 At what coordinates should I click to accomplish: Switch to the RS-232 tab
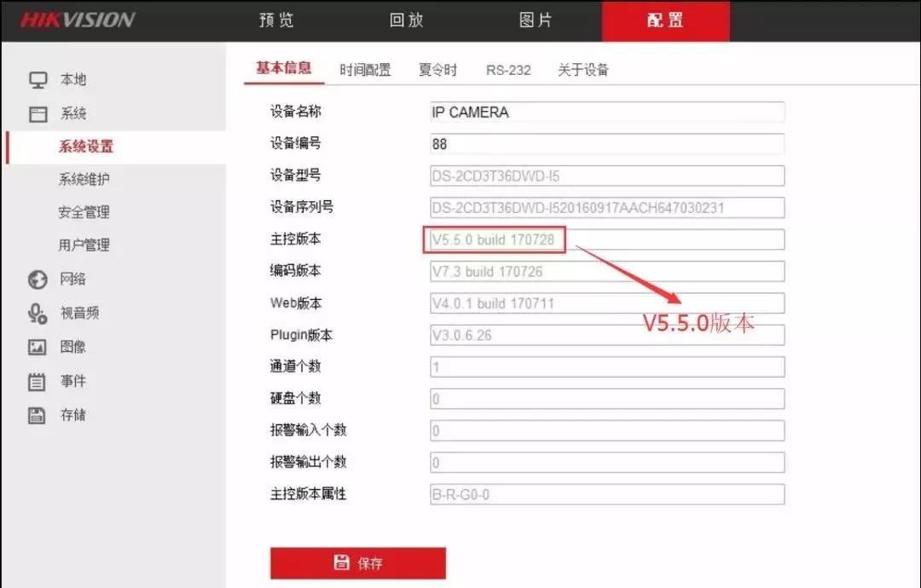coord(508,70)
